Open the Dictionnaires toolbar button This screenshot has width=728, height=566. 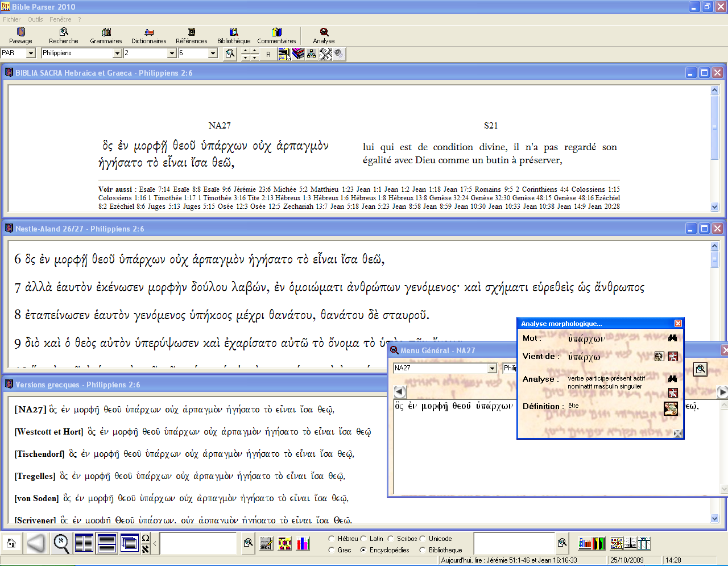[x=149, y=36]
